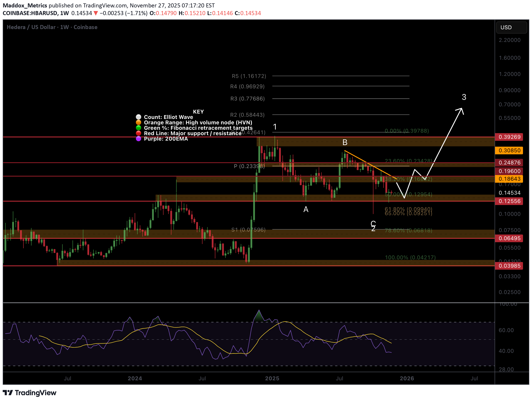
Task: Click the 100.00% (0.04217) Fibonacci label
Action: click(x=410, y=258)
